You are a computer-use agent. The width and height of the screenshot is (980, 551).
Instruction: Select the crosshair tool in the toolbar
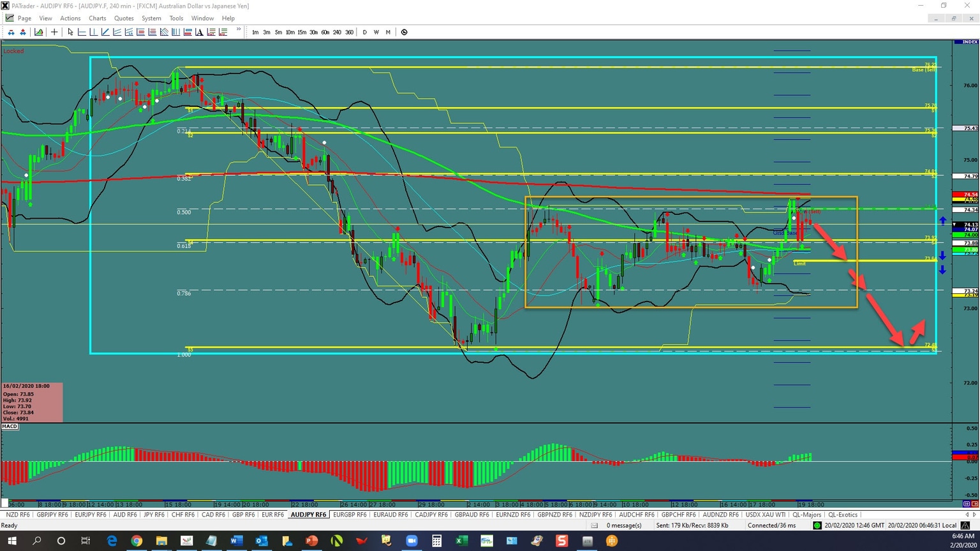click(54, 32)
